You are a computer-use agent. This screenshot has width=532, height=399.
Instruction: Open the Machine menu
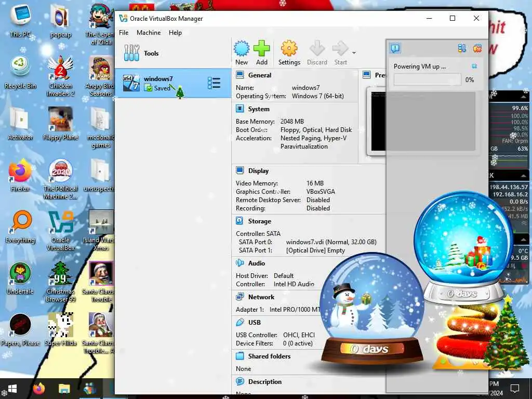149,33
